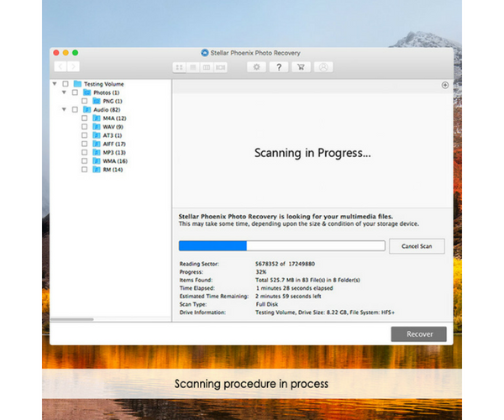Cancel the scan in progress
Image resolution: width=504 pixels, height=420 pixels.
click(417, 246)
